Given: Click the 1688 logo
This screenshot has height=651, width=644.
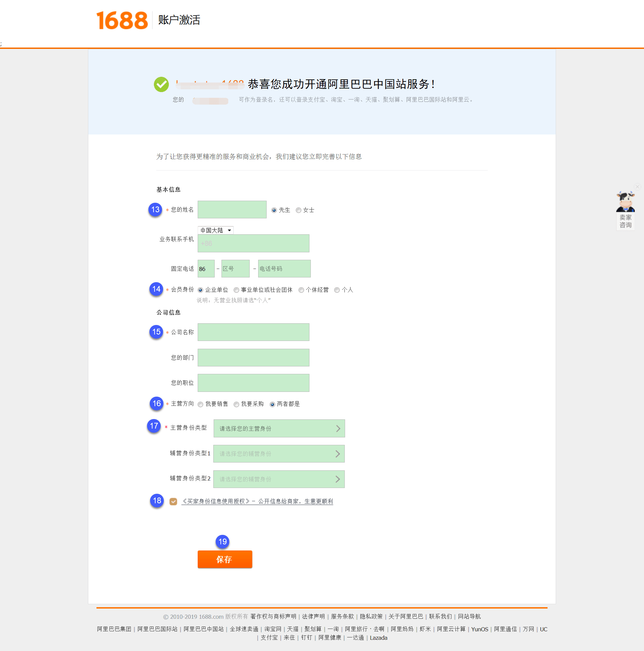Looking at the screenshot, I should (x=121, y=21).
